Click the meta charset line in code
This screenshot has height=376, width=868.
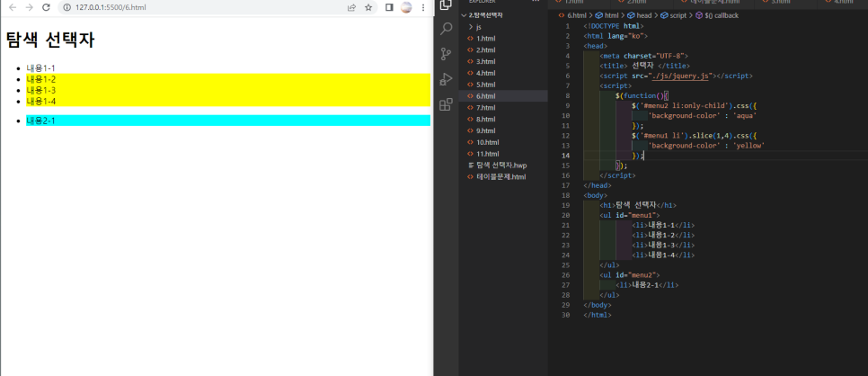tap(643, 56)
